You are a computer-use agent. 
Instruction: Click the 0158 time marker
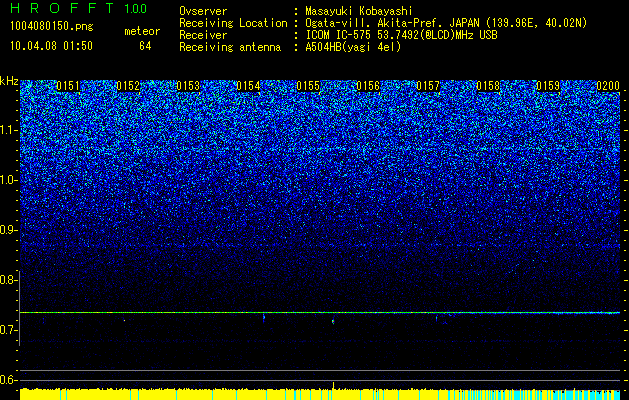pyautogui.click(x=488, y=86)
